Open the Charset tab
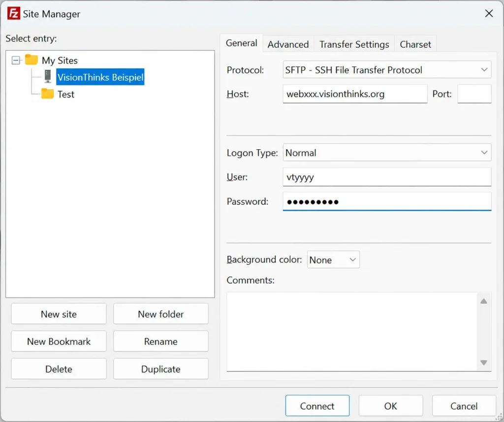The height and width of the screenshot is (422, 504). 415,44
